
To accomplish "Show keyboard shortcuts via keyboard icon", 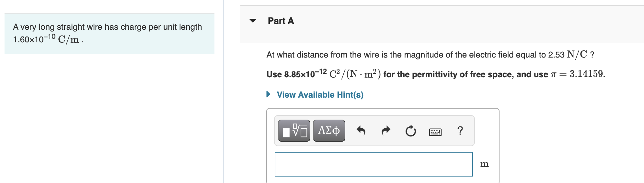I will tap(435, 132).
